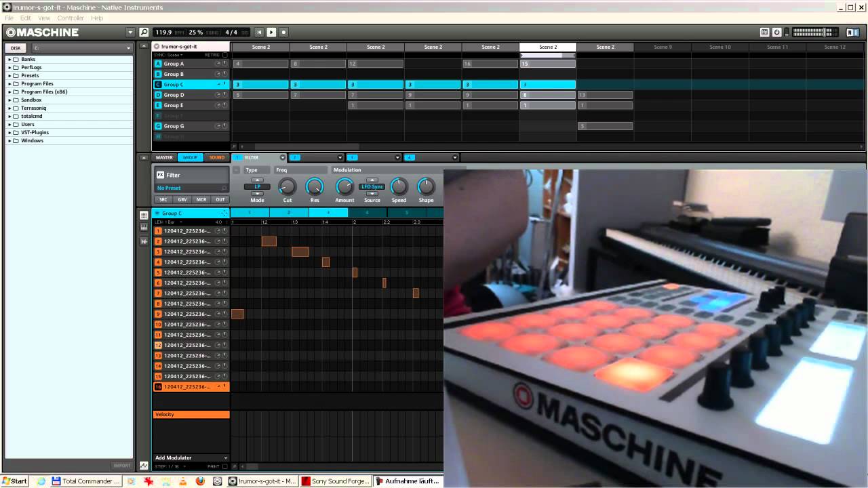Expand the Banks folder
This screenshot has width=868, height=488.
pos(9,59)
